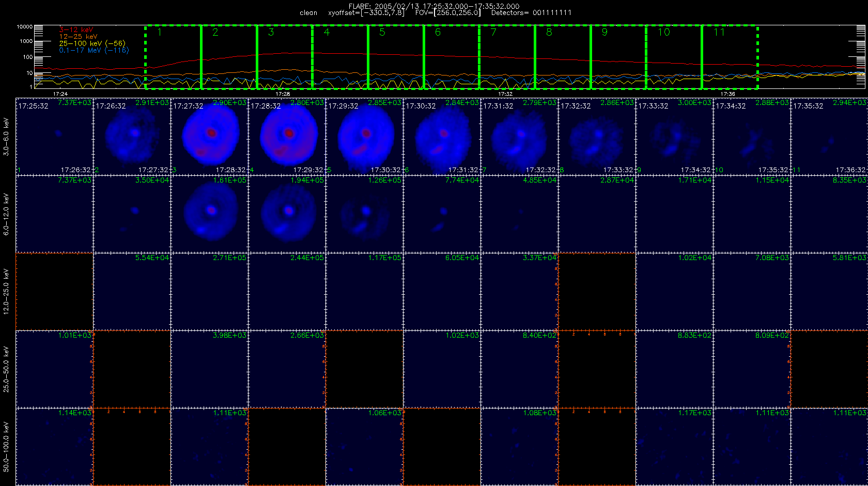Click the '8.09E+02' peak value

pos(772,336)
